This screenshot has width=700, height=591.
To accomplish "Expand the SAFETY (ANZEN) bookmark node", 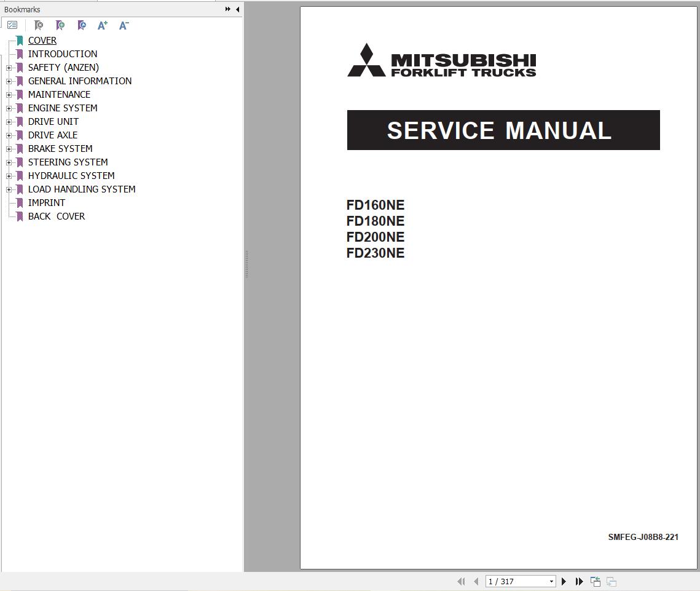I will pos(9,68).
